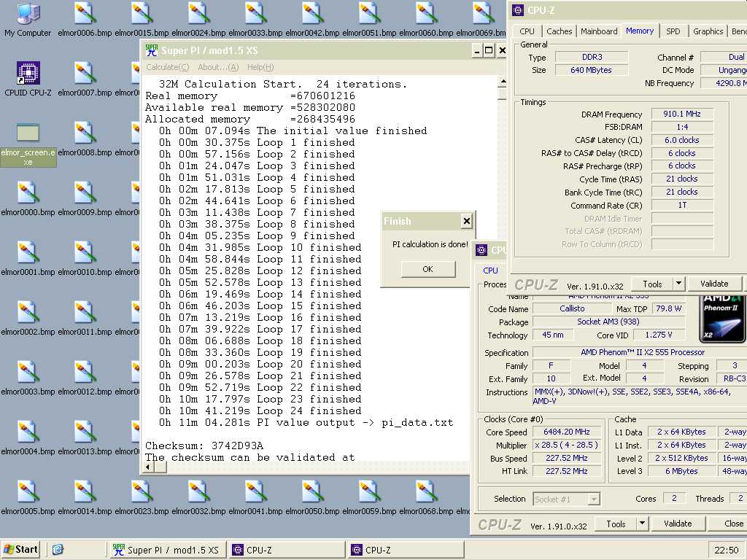Click the taskbar clock showing 22:50
Screen dimensions: 747x560
[x=727, y=551]
